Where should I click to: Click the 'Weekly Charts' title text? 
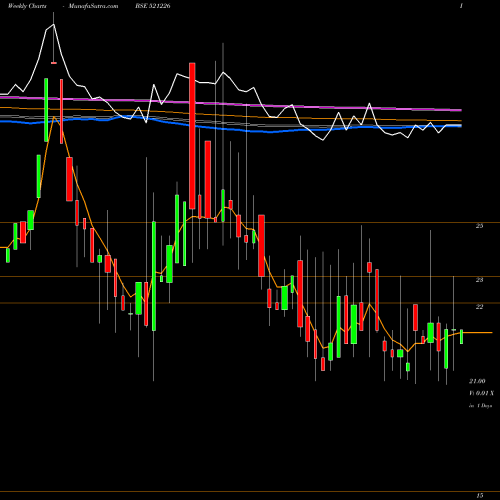point(27,6)
